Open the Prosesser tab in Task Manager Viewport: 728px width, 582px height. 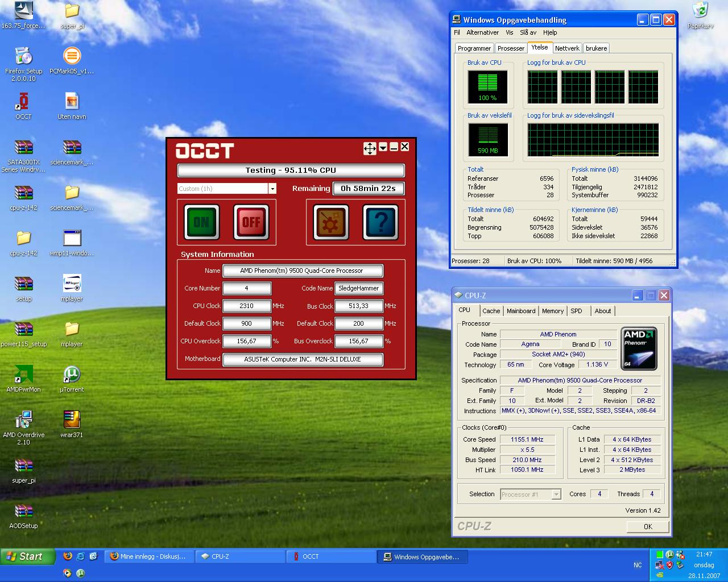tap(511, 48)
